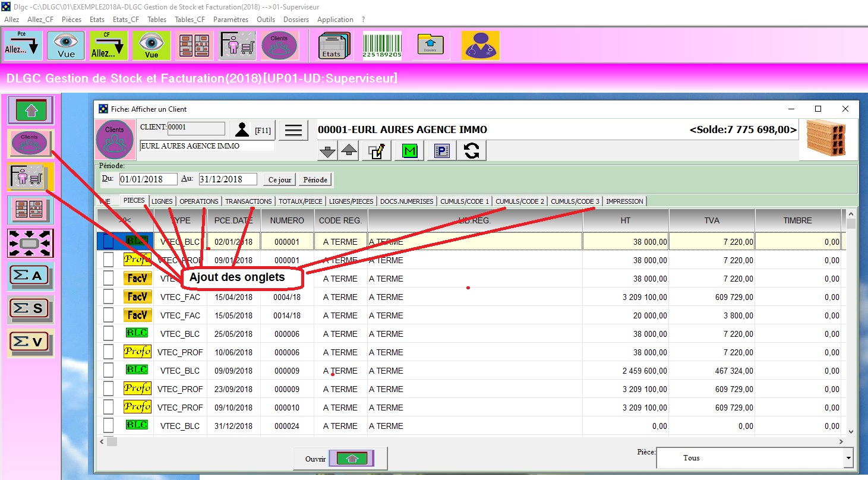Click the TVA column header
Image resolution: width=868 pixels, height=480 pixels.
tap(712, 220)
